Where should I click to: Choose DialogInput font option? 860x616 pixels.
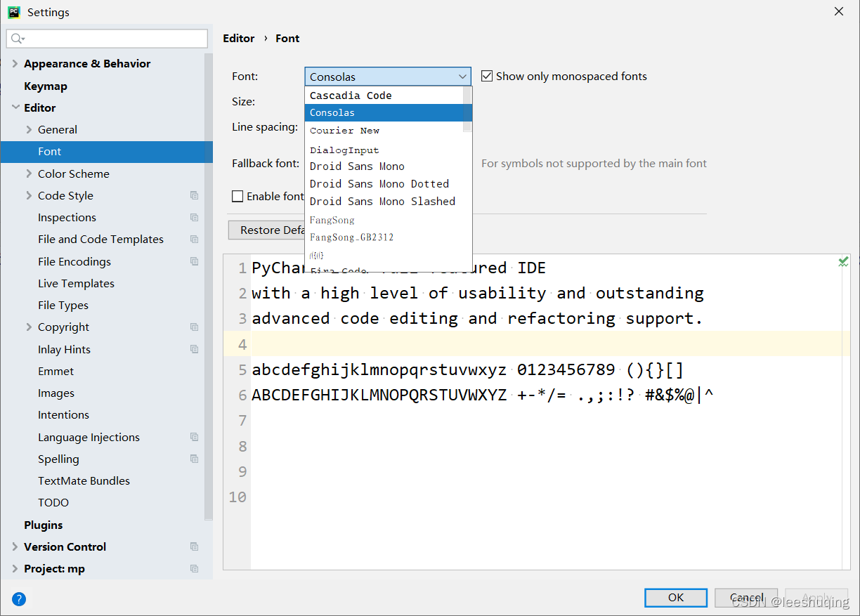click(x=384, y=150)
